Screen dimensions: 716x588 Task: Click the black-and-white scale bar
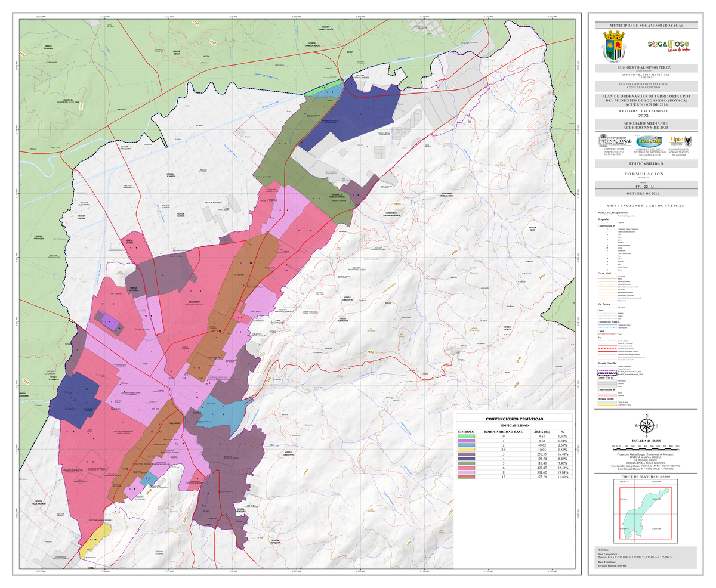643,445
